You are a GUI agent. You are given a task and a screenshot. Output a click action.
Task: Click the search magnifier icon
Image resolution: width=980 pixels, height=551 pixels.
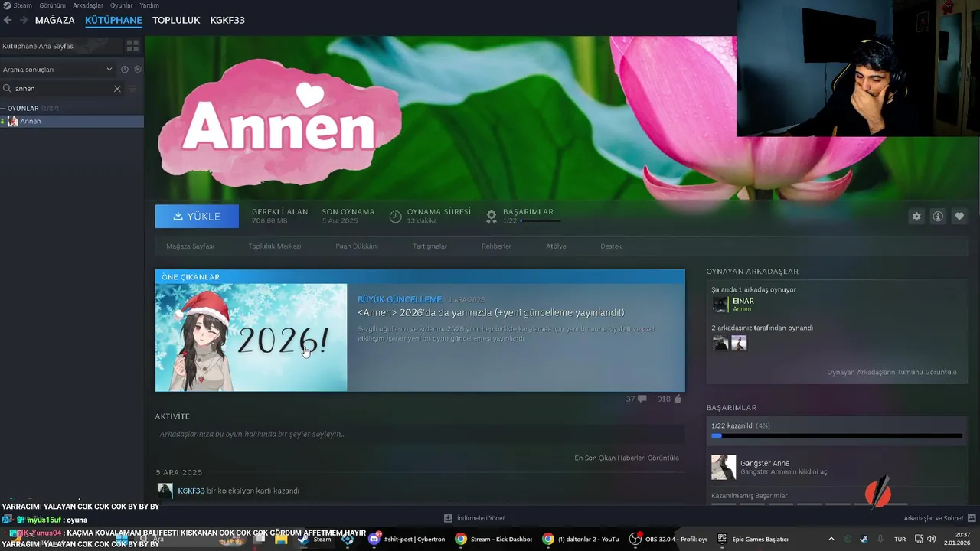[x=7, y=89]
